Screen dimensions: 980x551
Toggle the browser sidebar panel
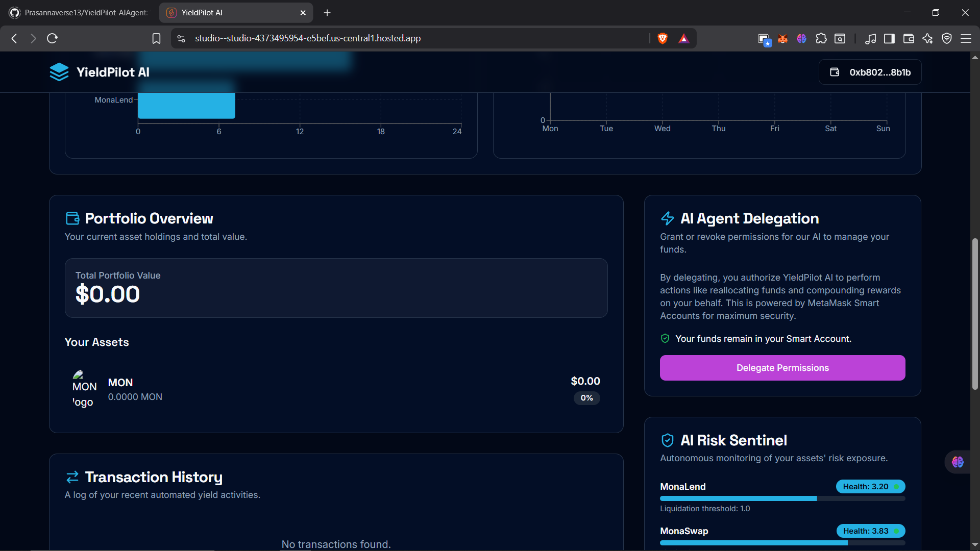(x=889, y=38)
